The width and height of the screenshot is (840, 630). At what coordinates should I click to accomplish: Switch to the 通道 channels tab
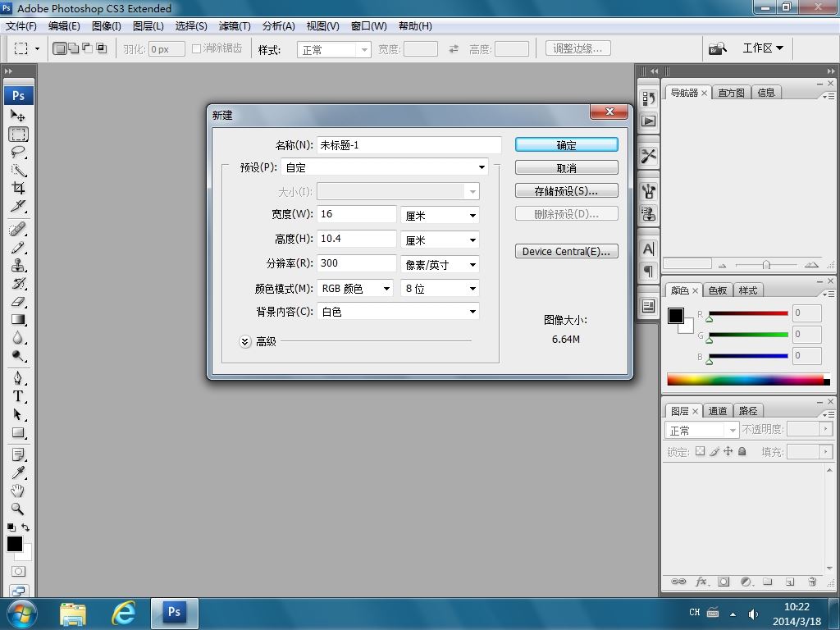click(718, 411)
